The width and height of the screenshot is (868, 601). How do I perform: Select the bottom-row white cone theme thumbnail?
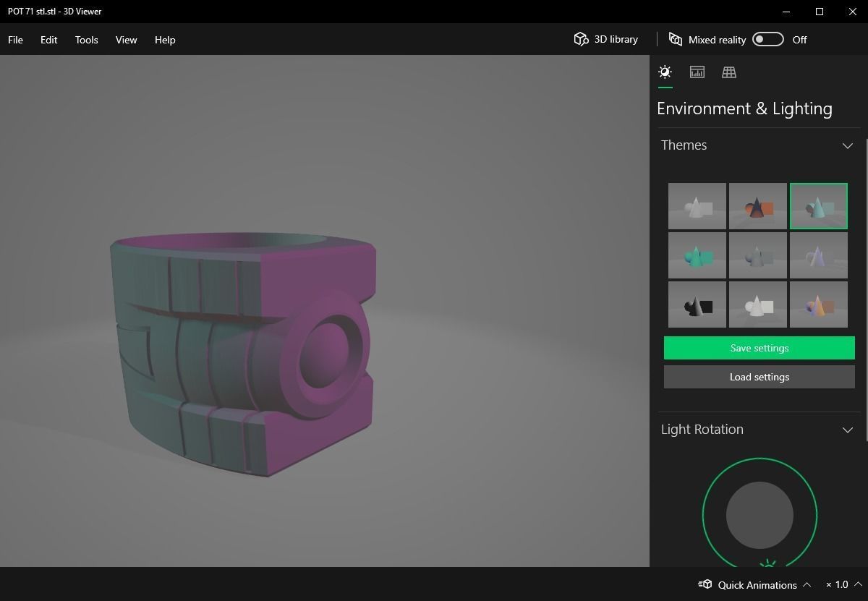point(758,304)
